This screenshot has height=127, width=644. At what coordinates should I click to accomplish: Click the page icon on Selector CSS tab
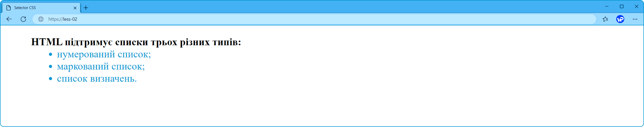[9, 8]
